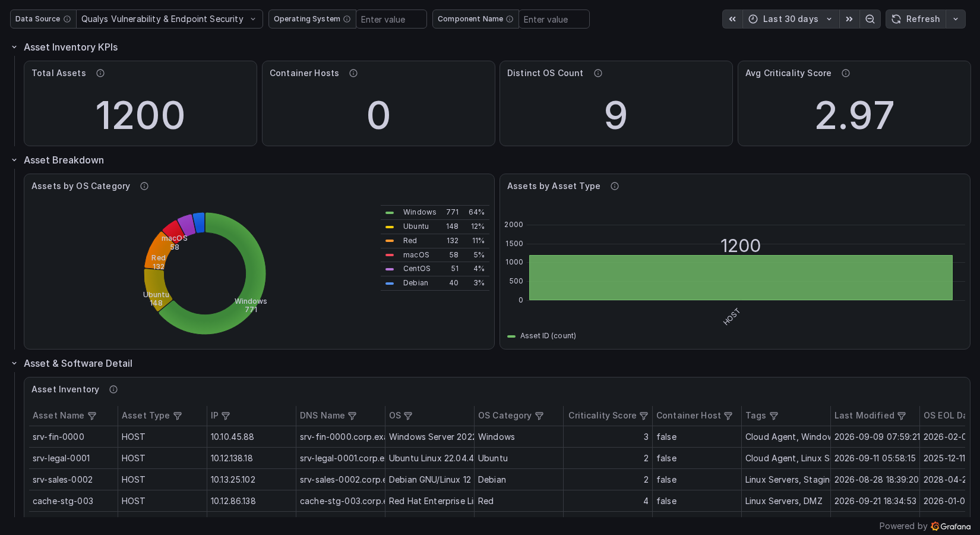Click the info icon for Assets by Asset Type
This screenshot has width=980, height=535.
[x=615, y=186]
